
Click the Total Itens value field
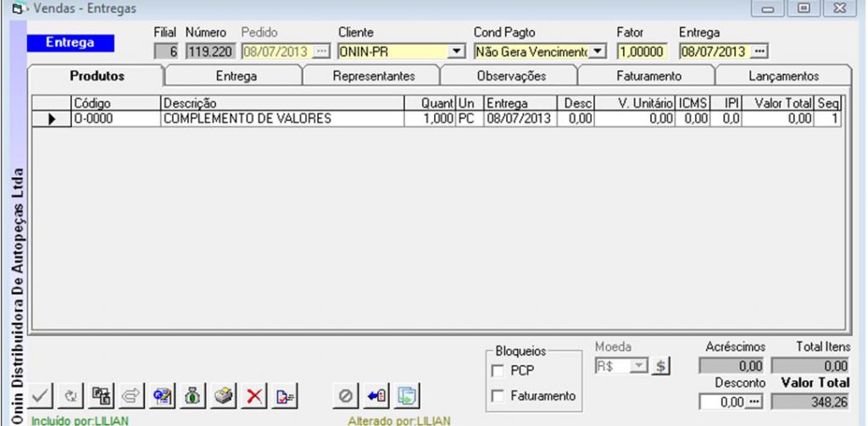[810, 366]
